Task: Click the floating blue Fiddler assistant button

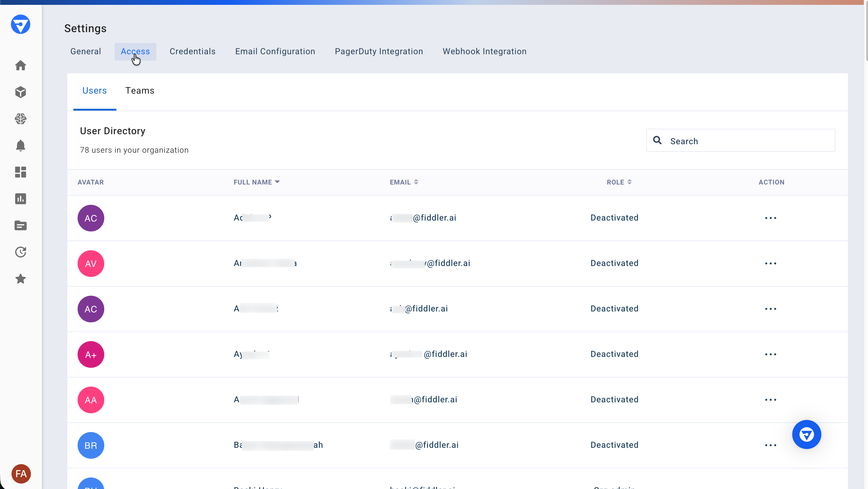Action: click(x=807, y=434)
